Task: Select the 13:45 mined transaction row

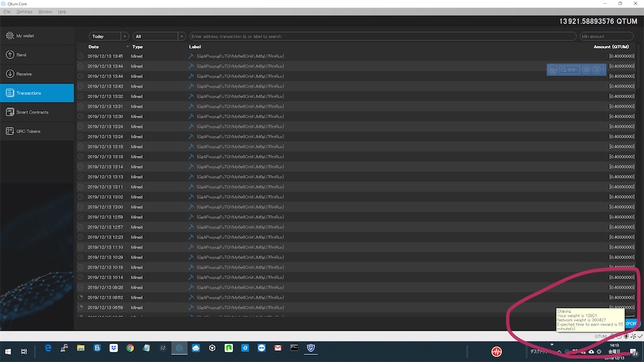Action: pos(356,56)
